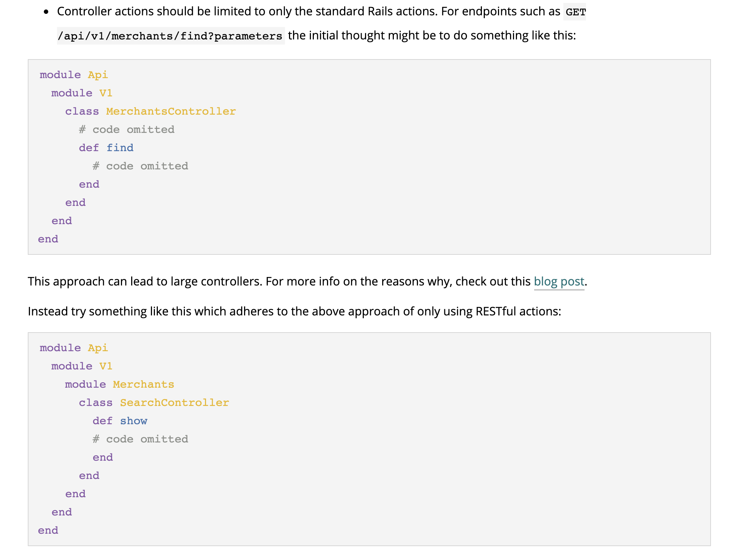738x560 pixels.
Task: Click Api in the second code block
Action: pyautogui.click(x=98, y=348)
